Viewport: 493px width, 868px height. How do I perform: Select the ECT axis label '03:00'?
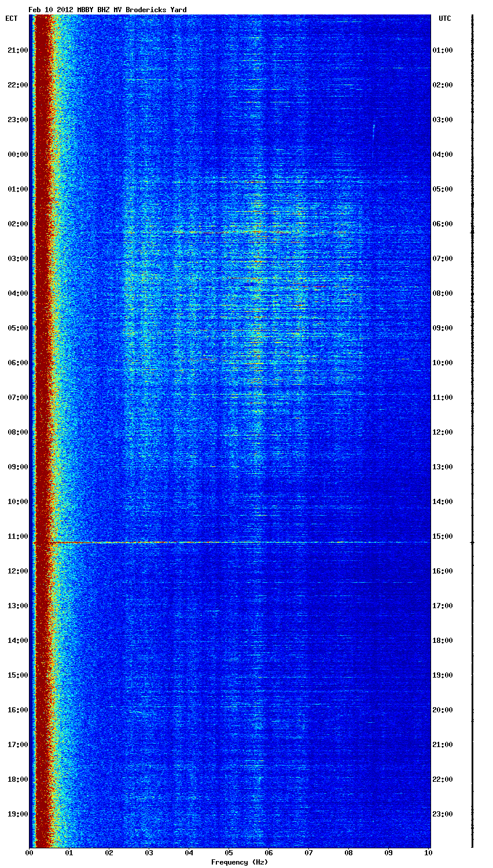[x=17, y=259]
